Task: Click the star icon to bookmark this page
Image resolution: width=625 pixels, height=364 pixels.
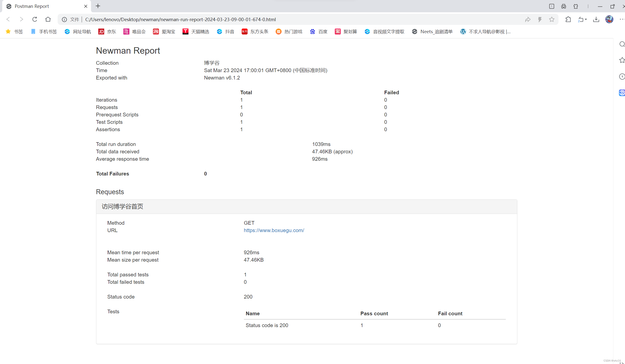Action: tap(552, 19)
